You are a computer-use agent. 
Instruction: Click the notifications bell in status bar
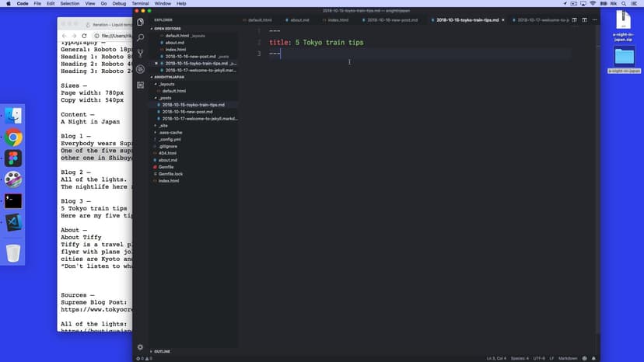tap(594, 358)
